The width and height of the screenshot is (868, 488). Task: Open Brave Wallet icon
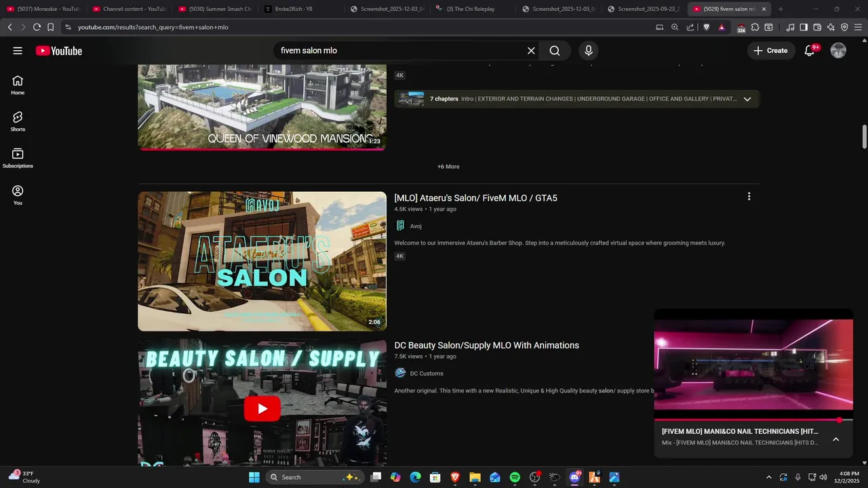point(817,27)
